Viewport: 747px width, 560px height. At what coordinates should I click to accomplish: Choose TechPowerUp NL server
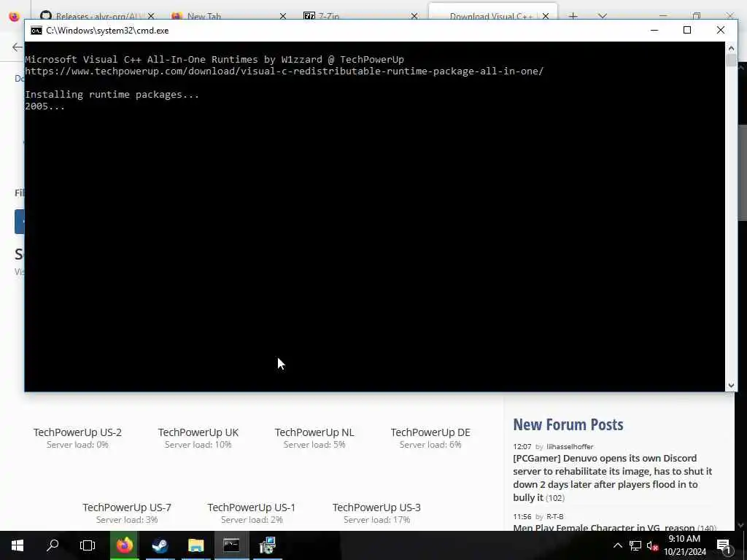[314, 432]
